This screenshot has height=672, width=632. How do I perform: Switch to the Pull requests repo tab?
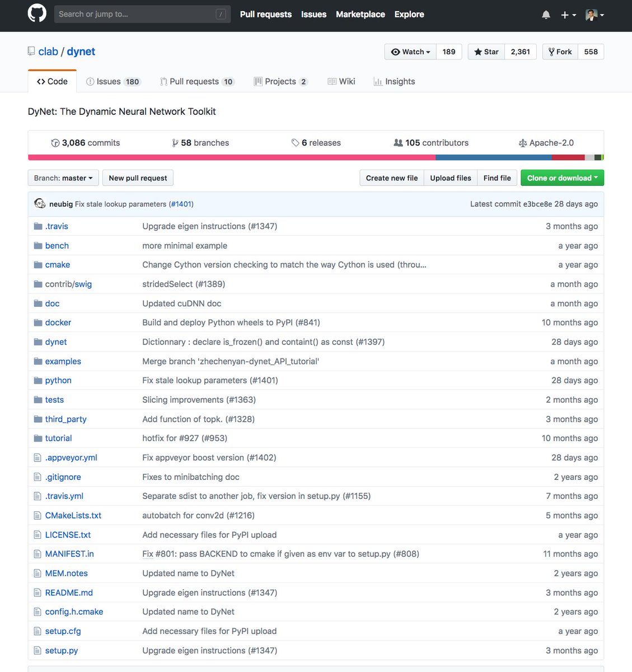click(197, 81)
